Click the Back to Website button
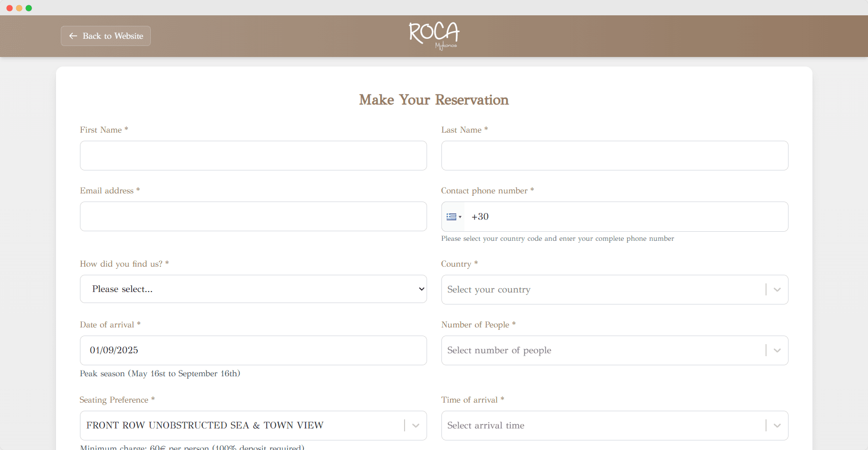Viewport: 868px width, 450px height. pos(106,36)
